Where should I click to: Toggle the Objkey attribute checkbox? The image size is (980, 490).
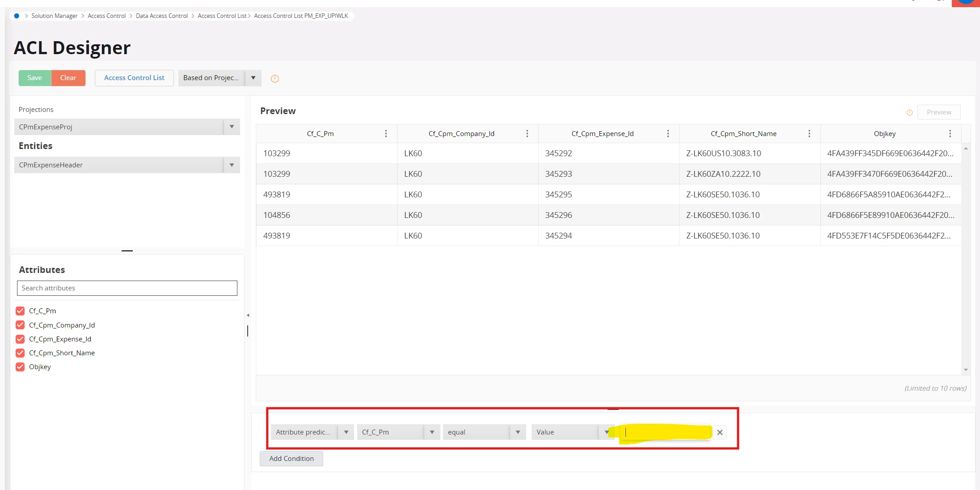20,367
